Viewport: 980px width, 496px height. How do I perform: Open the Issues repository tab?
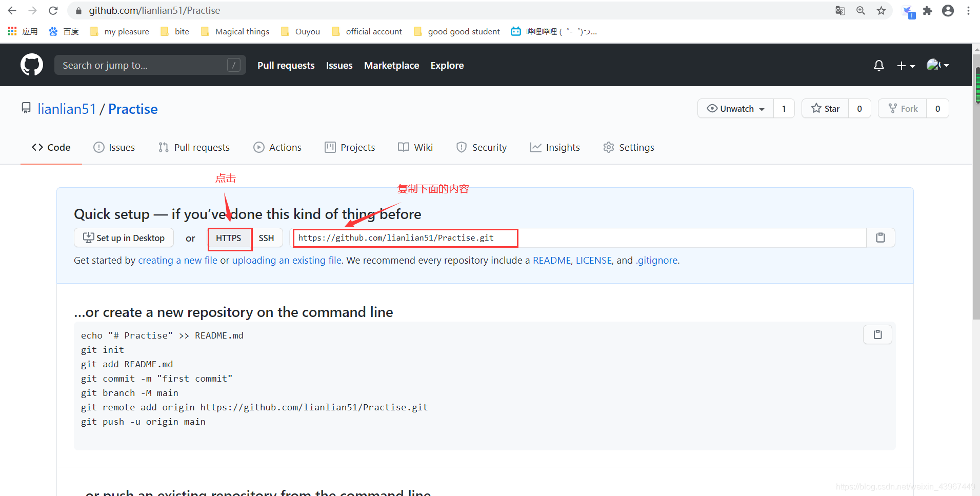coord(114,147)
